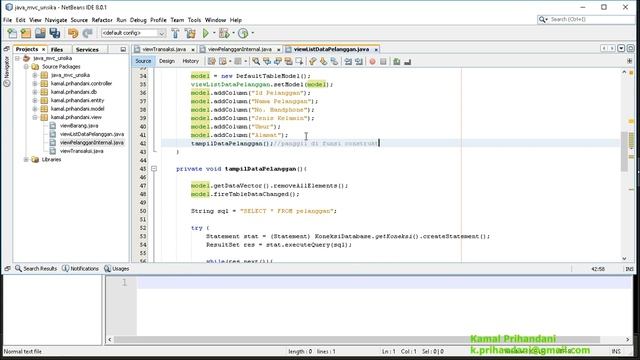Image resolution: width=640 pixels, height=360 pixels.
Task: Open the Debug menu
Action: [x=138, y=20]
